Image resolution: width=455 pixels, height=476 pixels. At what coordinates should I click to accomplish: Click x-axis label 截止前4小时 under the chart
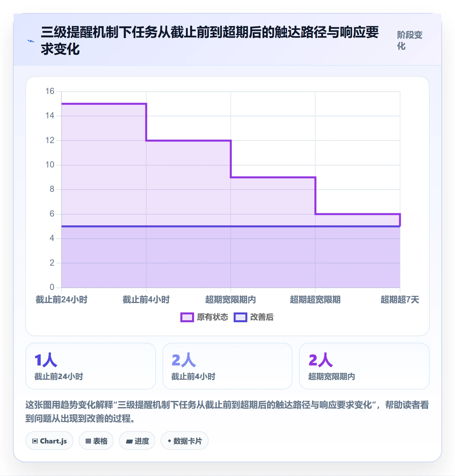pyautogui.click(x=146, y=299)
